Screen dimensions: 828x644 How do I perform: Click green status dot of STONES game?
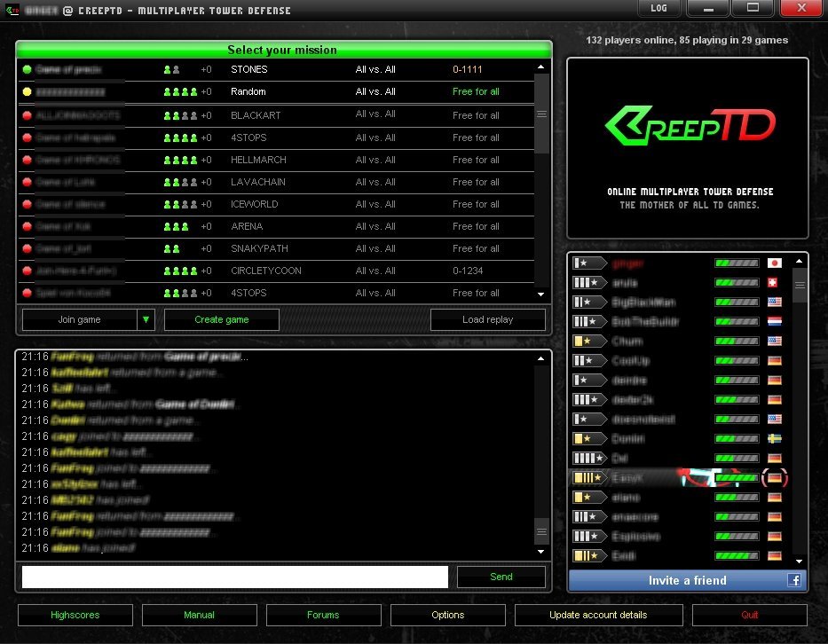(x=27, y=69)
